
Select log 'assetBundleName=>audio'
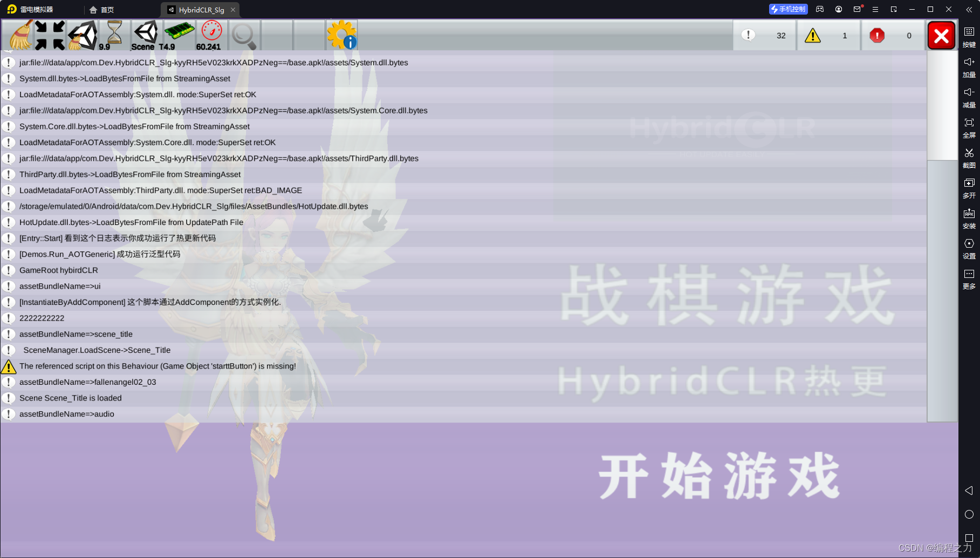[x=463, y=414]
